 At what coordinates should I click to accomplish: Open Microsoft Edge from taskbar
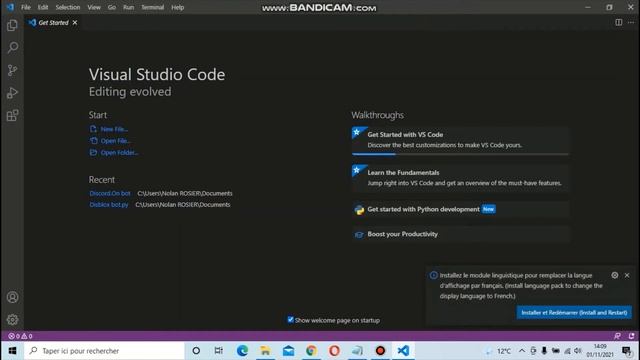[242, 351]
